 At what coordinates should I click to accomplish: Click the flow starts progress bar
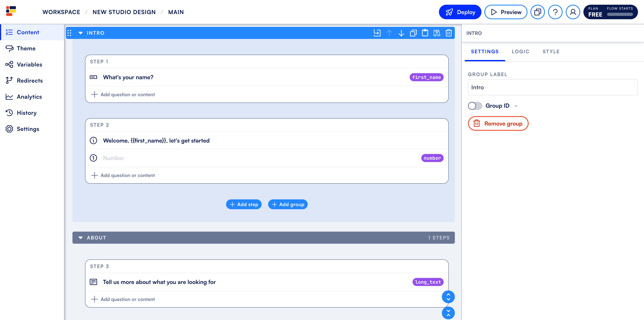click(x=620, y=15)
